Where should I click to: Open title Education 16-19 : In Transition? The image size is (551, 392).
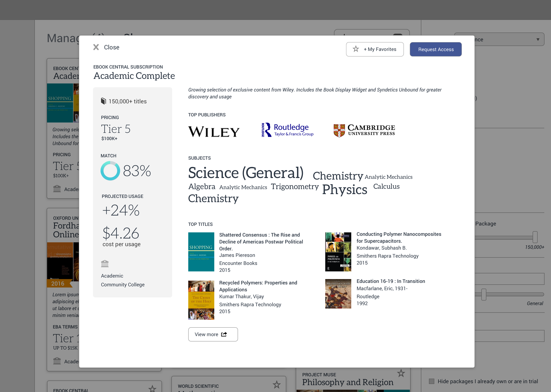(391, 281)
